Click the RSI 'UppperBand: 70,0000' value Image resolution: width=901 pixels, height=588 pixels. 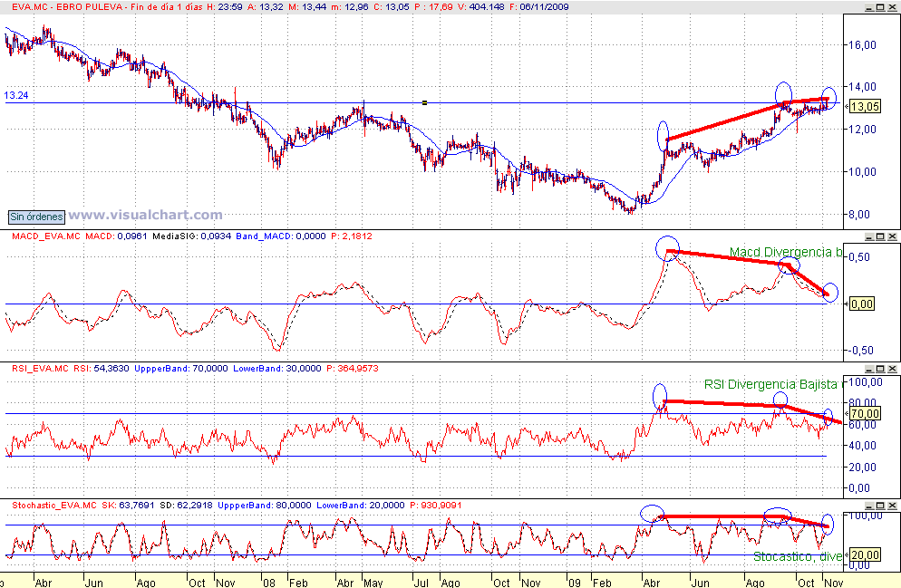click(x=181, y=368)
